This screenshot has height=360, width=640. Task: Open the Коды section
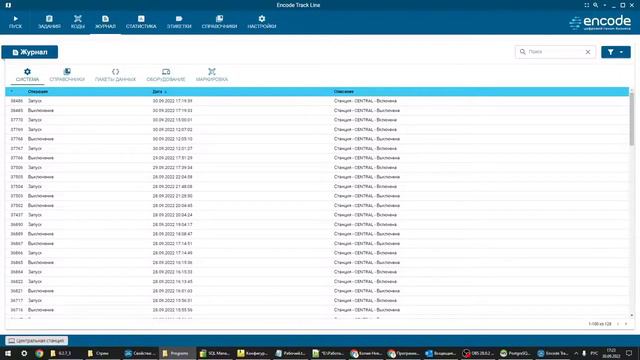click(78, 22)
